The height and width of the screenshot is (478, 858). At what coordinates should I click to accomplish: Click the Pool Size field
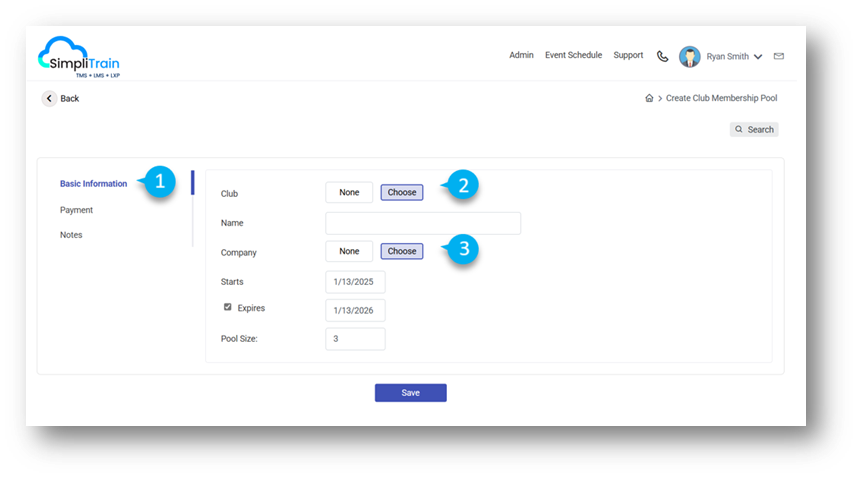coord(355,339)
